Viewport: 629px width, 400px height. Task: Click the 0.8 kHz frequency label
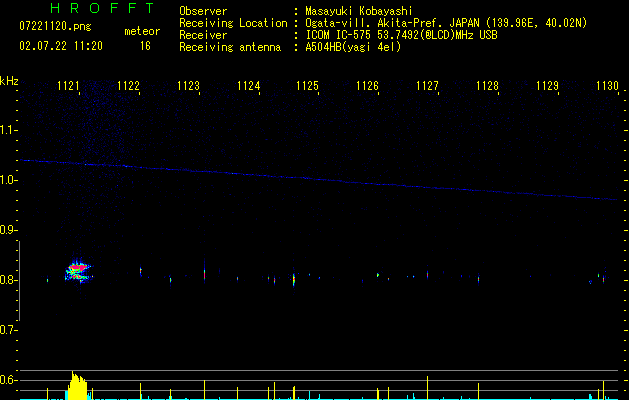coord(8,280)
